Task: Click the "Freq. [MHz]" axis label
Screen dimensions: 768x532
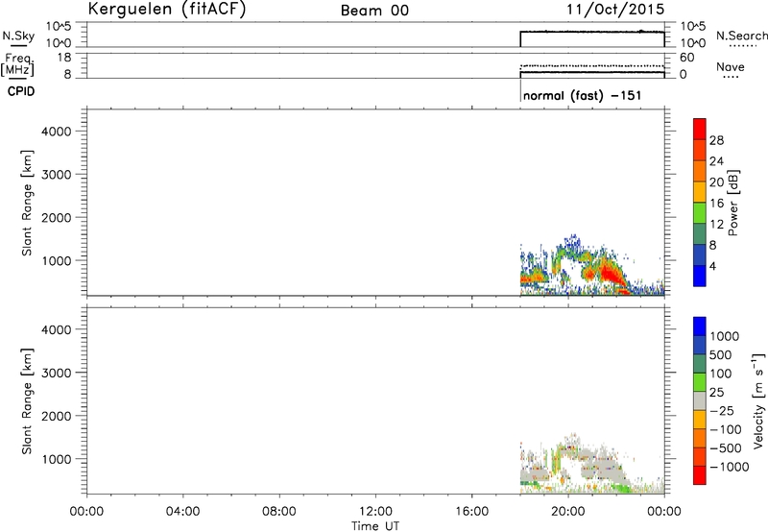Action: pos(18,64)
